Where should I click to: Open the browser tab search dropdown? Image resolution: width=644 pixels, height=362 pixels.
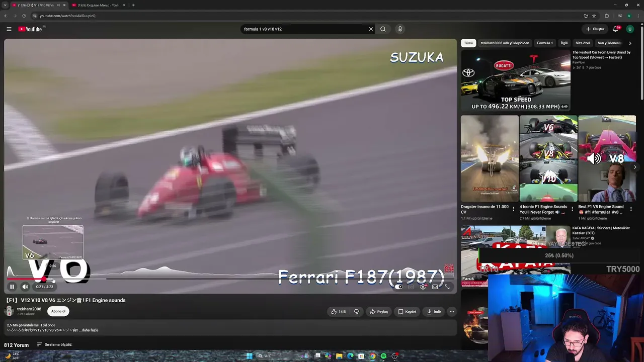click(6, 5)
